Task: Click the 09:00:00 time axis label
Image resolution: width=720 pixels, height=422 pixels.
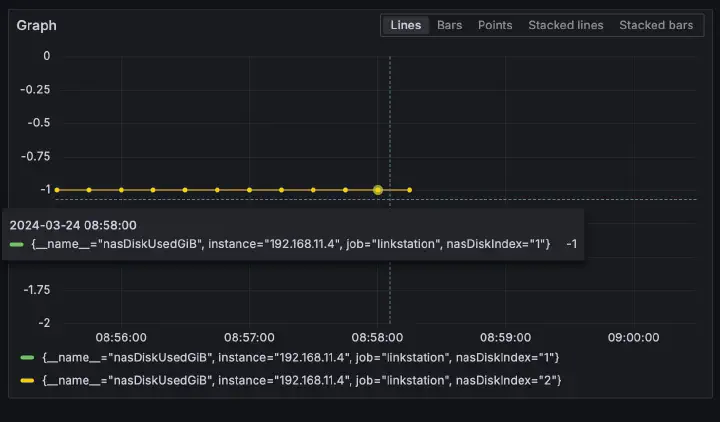Action: [x=633, y=338]
